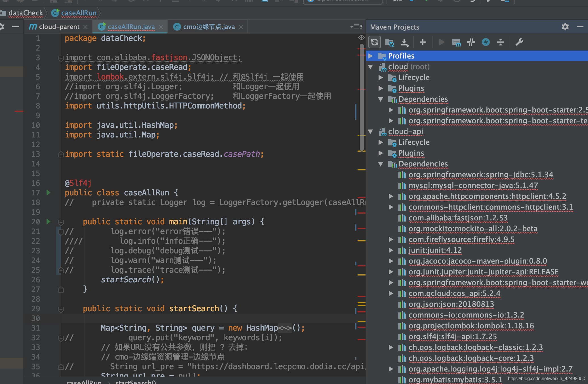The image size is (588, 384).
Task: Click Download Sources and Documentation icon
Action: [404, 42]
